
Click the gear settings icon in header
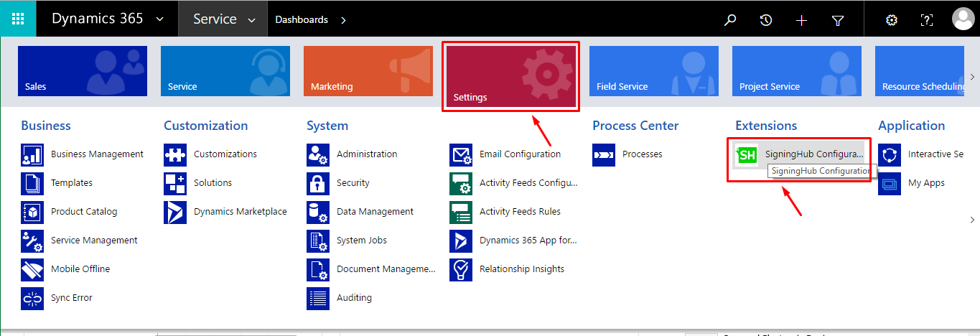tap(892, 20)
